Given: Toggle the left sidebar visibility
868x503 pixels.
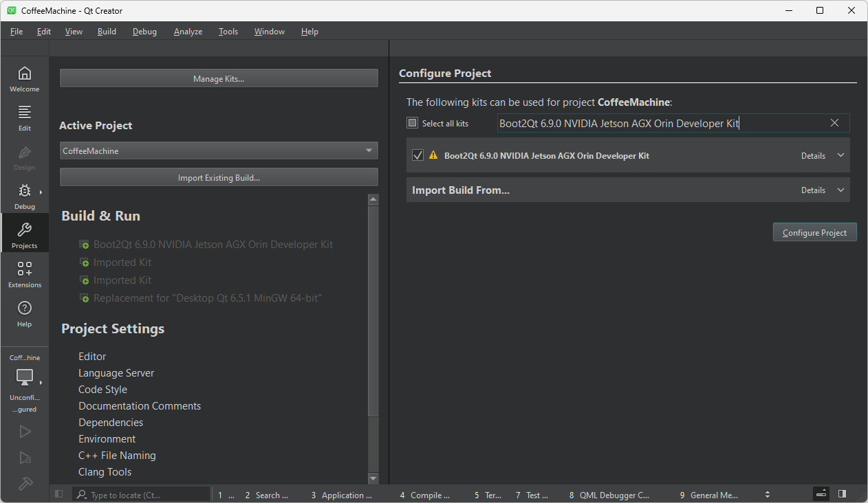Looking at the screenshot, I should point(59,494).
